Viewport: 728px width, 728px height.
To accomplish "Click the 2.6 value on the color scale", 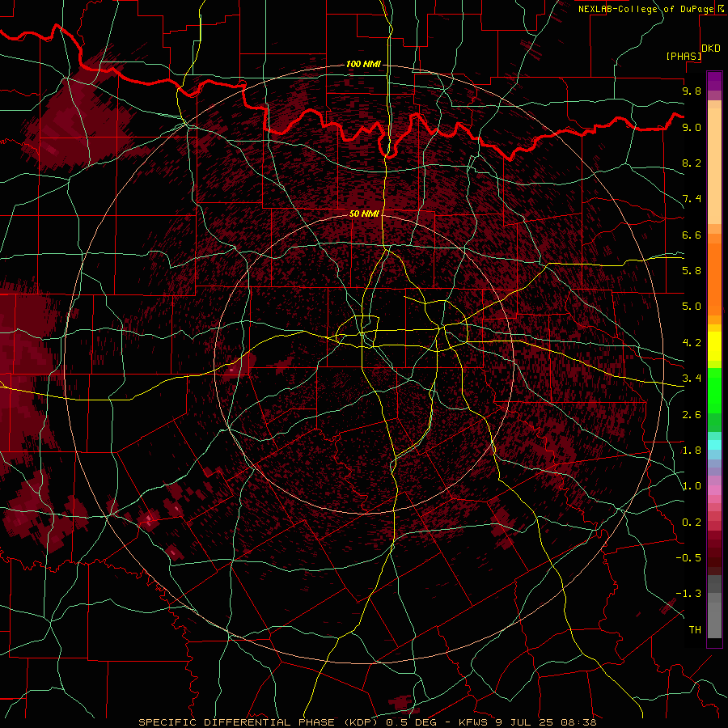I will 692,415.
